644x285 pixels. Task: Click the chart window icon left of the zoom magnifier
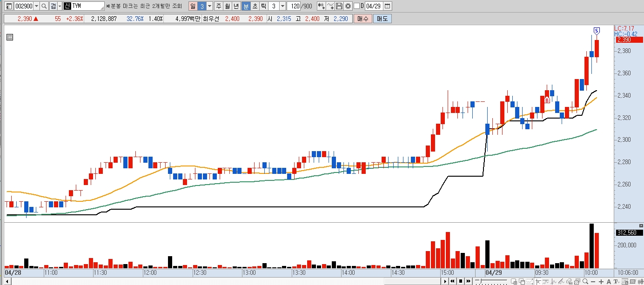[x=577, y=281]
